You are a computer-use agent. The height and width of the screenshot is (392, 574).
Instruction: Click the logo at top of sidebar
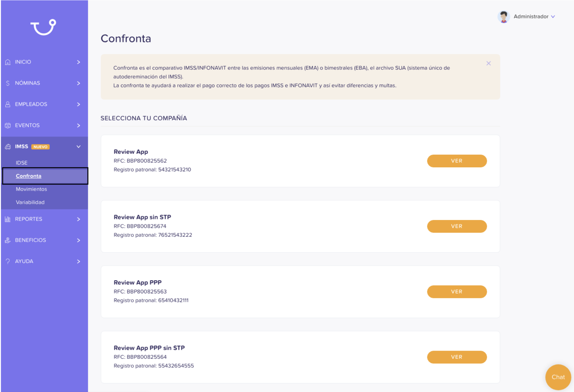tap(43, 27)
